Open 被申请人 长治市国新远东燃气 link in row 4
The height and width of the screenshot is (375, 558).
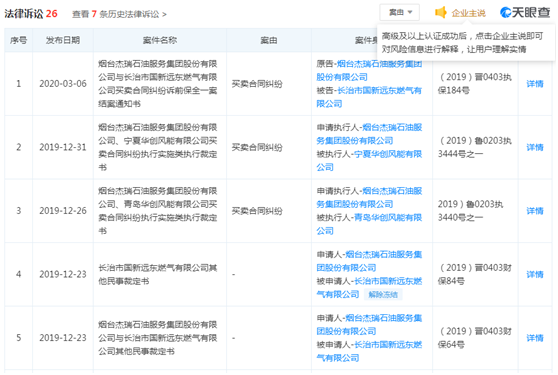[x=369, y=288]
